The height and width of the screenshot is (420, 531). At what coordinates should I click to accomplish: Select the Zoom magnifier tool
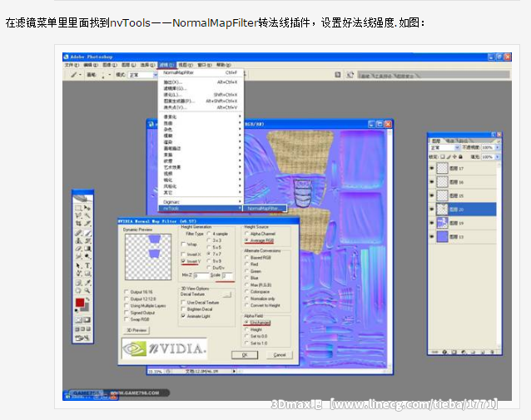click(x=87, y=290)
